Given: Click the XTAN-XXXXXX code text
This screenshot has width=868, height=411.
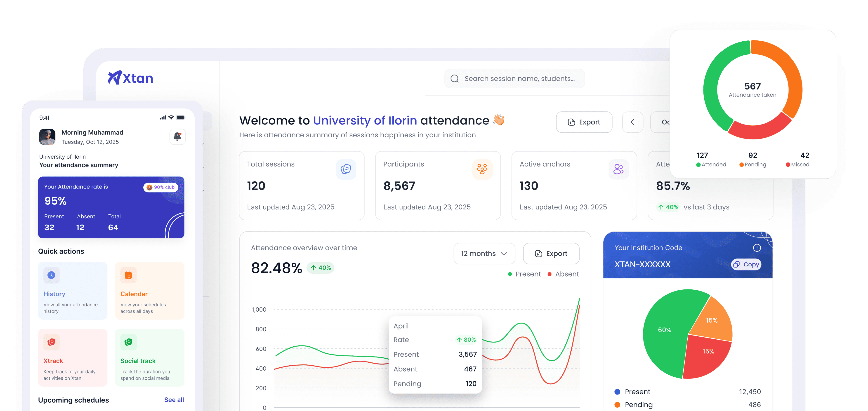Looking at the screenshot, I should (x=642, y=264).
